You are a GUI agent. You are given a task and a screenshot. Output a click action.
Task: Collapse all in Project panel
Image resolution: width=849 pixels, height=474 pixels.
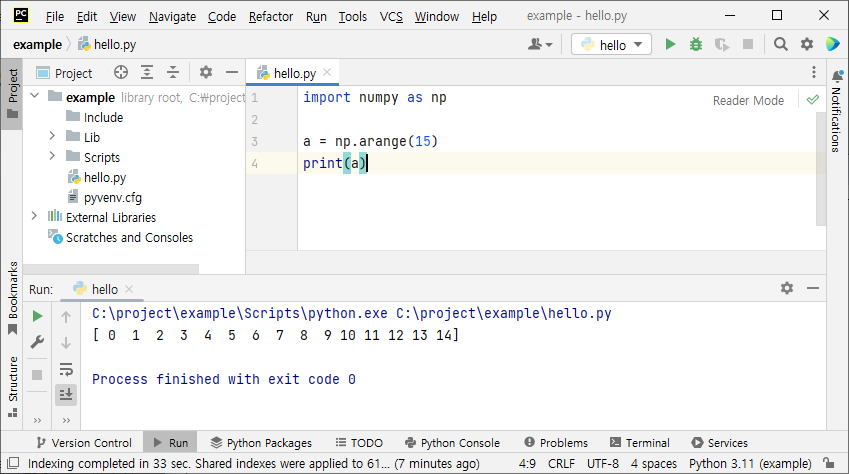(x=173, y=72)
